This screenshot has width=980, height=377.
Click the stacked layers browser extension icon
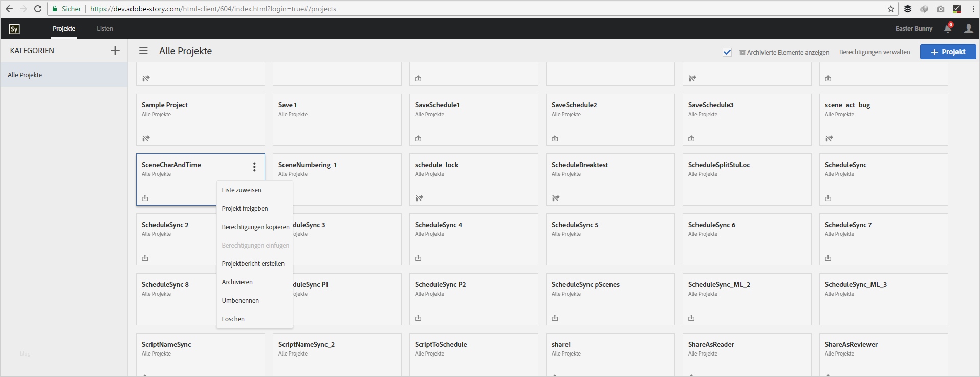(x=908, y=9)
